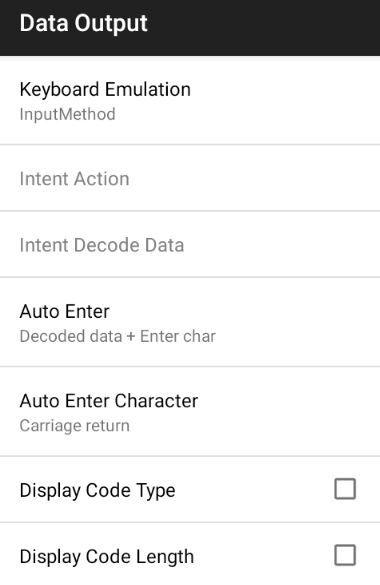Click the Display Code Type label
The height and width of the screenshot is (585, 380).
pyautogui.click(x=97, y=490)
